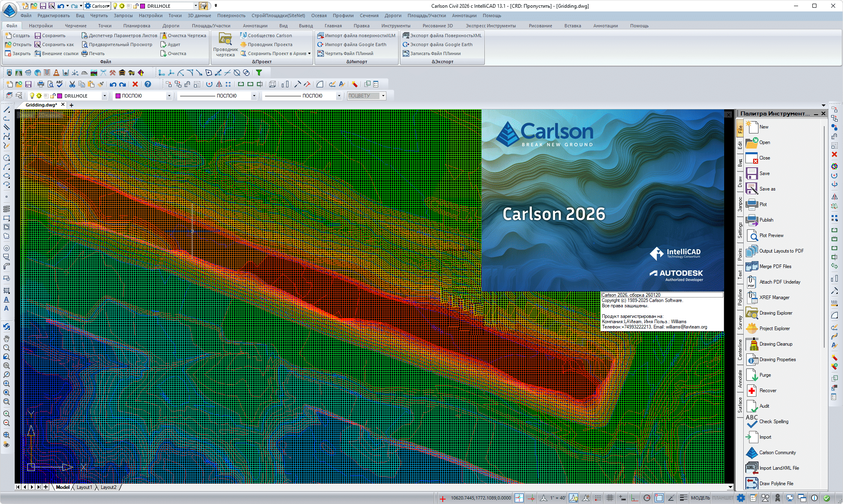Viewport: 843px width, 504px height.
Task: Select the Line tool in left toolbar
Action: (7, 110)
